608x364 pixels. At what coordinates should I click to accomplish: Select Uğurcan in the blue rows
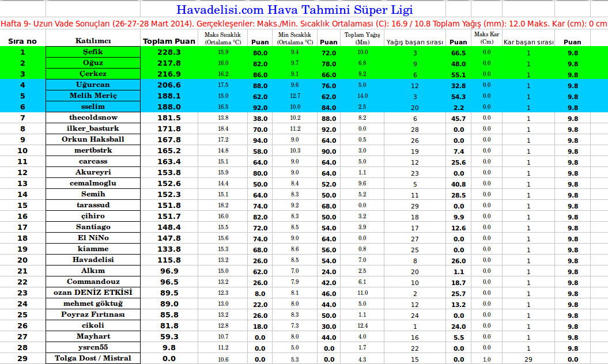(x=93, y=85)
